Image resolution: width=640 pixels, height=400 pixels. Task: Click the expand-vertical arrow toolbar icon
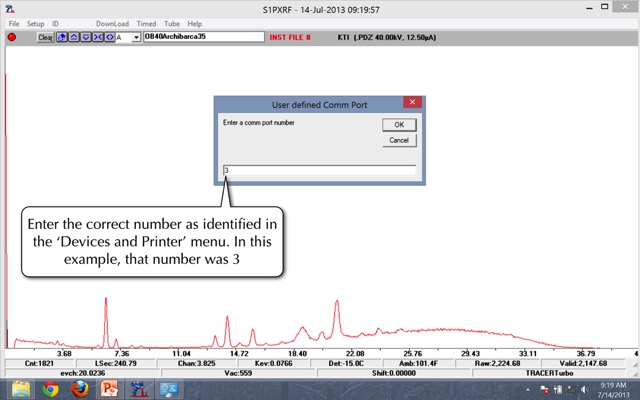pos(72,37)
